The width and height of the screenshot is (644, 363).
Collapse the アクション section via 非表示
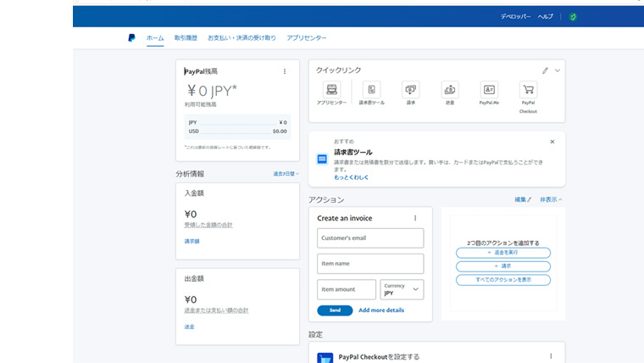[551, 199]
